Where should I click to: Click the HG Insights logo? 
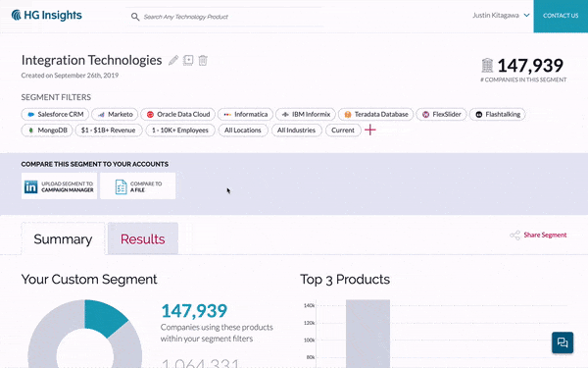46,15
